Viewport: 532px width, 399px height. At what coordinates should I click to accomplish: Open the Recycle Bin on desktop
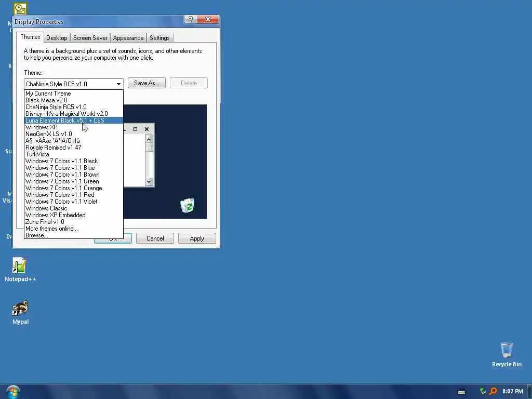[x=507, y=354]
